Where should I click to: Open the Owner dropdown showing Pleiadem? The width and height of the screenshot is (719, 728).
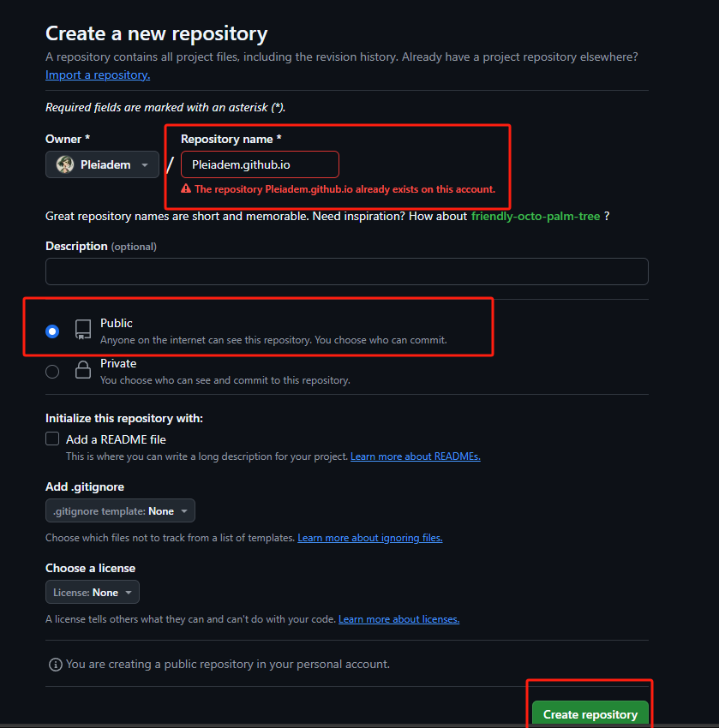point(102,164)
